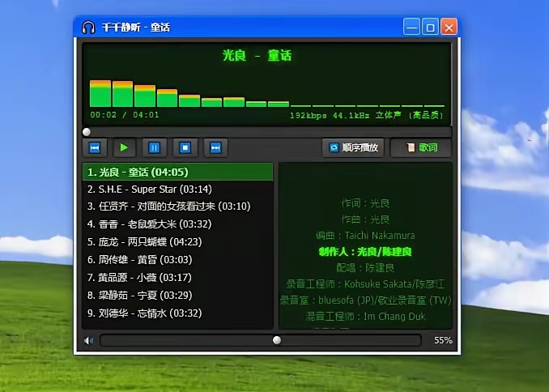Select track 6 周传雄 - 黄昏

[x=177, y=260]
